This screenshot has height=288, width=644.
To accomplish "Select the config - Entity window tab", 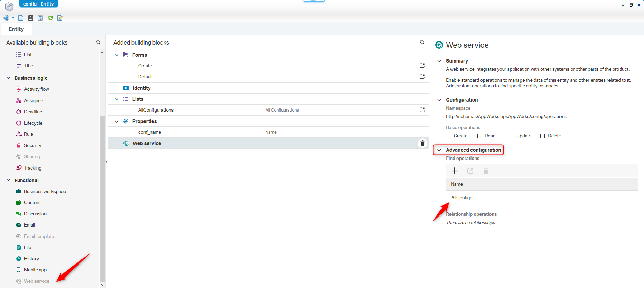I will (38, 4).
